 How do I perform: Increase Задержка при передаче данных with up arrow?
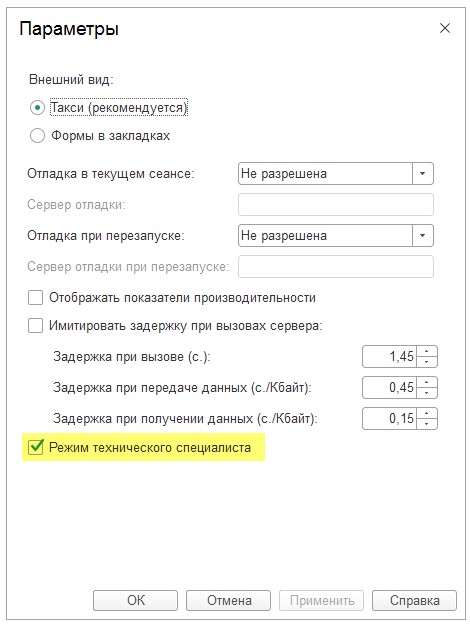point(427,382)
